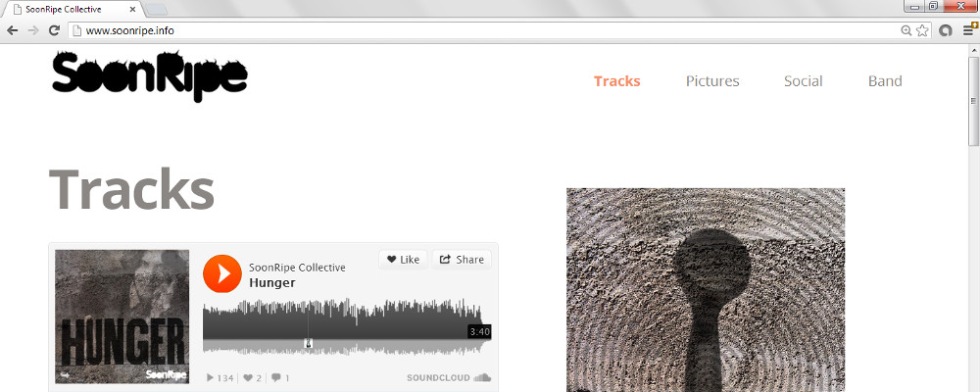Select the Tracks nav item
980x392 pixels.
tap(616, 81)
